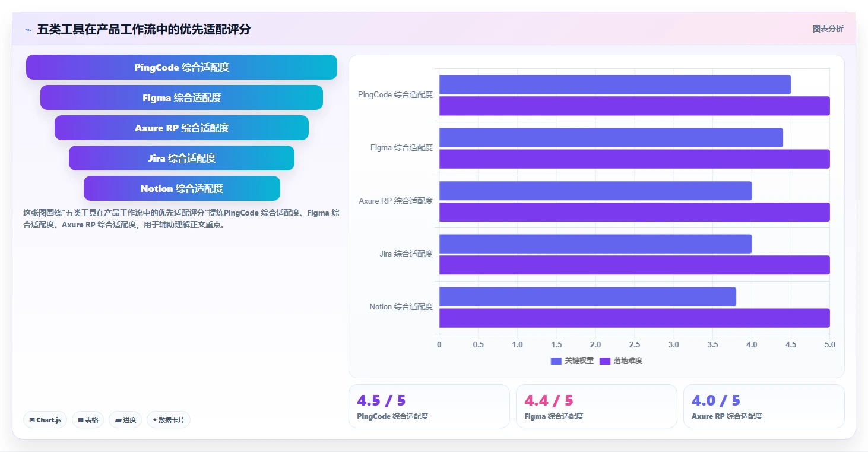The image size is (868, 452).
Task: Click the description paragraph starting with 这张图围绕
Action: [181, 219]
